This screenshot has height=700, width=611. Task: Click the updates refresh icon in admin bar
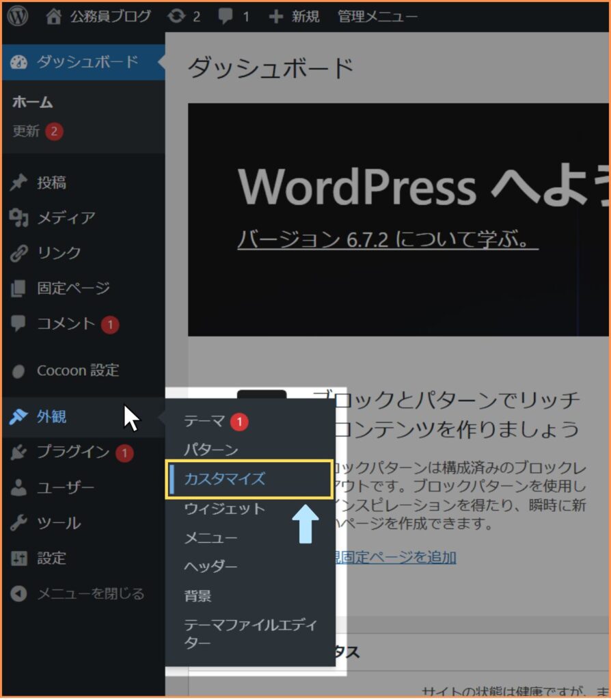pos(176,16)
